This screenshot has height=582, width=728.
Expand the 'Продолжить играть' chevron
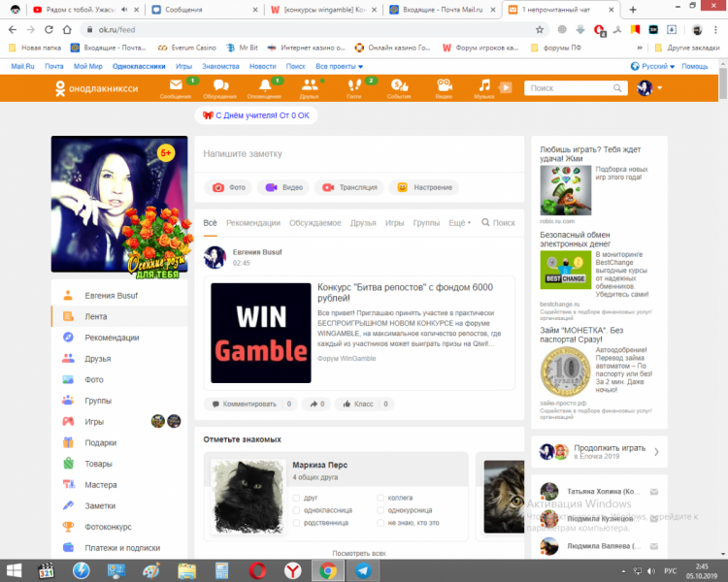click(656, 452)
